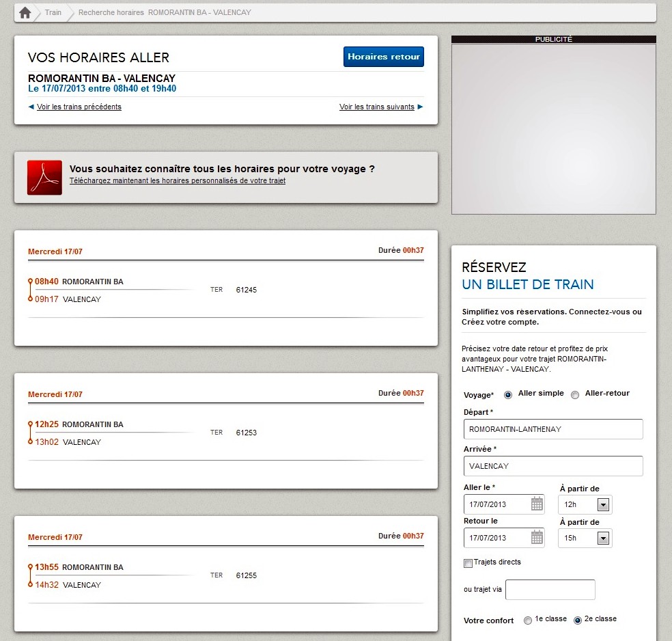The height and width of the screenshot is (641, 672).
Task: Click the VOS HORAIRES ALLER heading
Action: 98,57
